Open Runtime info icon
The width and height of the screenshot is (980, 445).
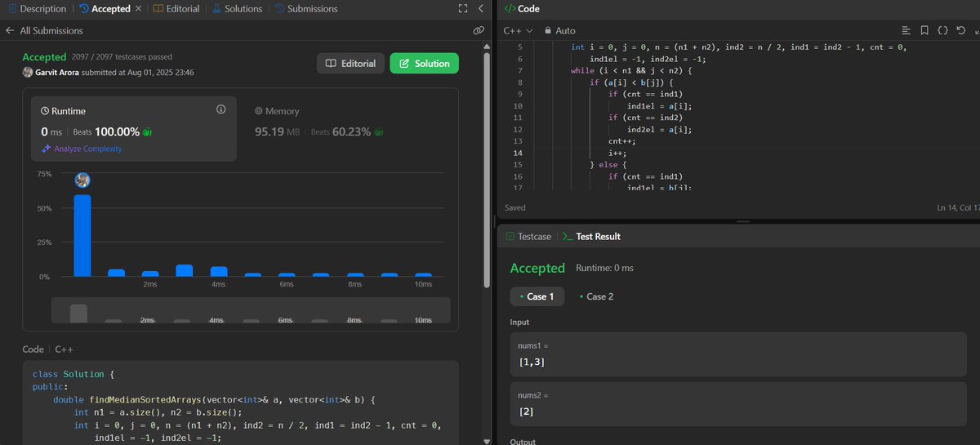point(220,109)
